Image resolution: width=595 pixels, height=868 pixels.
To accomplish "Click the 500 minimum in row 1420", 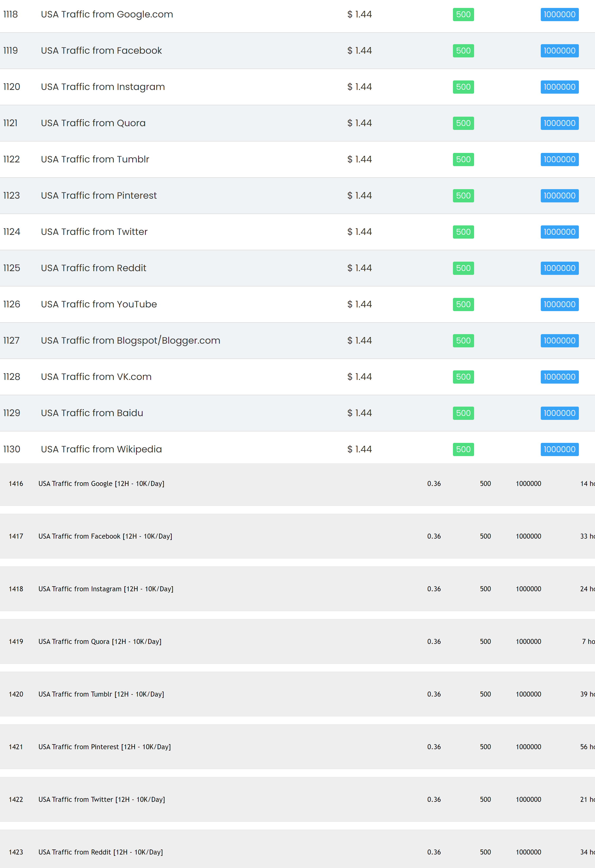I will [485, 694].
